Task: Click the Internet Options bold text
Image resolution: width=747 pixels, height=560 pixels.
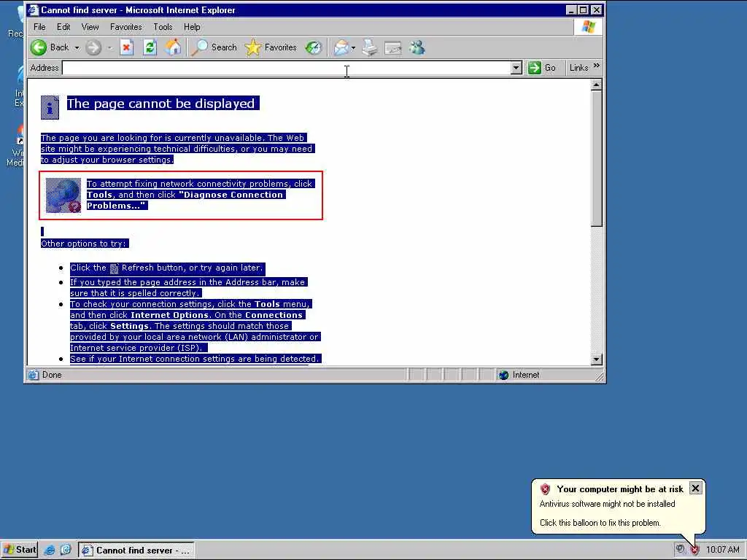Action: pos(169,315)
